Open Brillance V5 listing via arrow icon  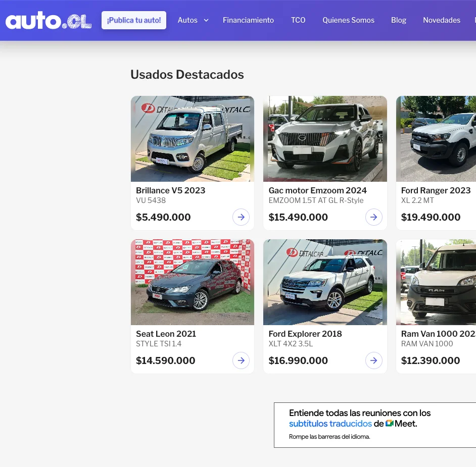coord(241,217)
